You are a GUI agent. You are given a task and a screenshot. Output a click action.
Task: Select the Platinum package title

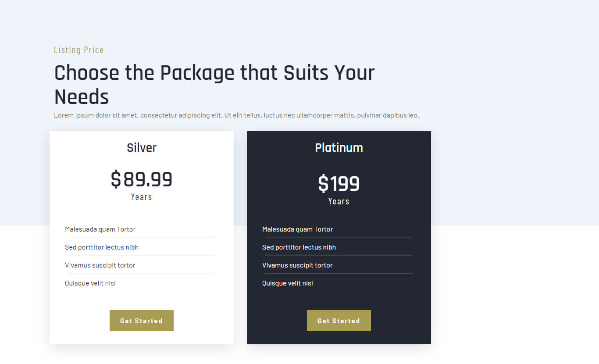(x=339, y=148)
